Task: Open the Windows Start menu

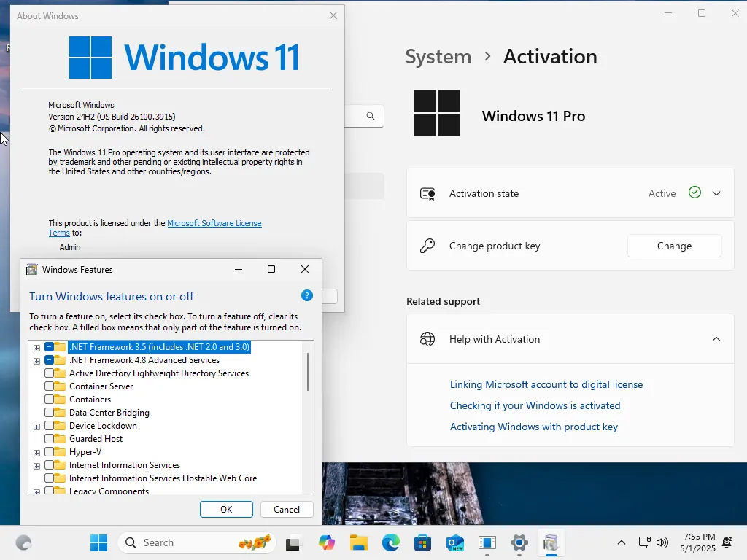Action: pos(98,542)
